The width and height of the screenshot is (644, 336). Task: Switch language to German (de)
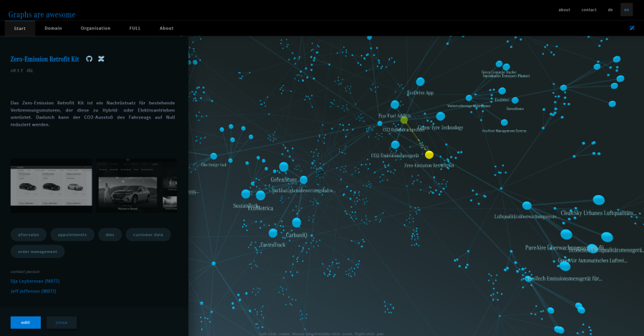click(x=610, y=10)
